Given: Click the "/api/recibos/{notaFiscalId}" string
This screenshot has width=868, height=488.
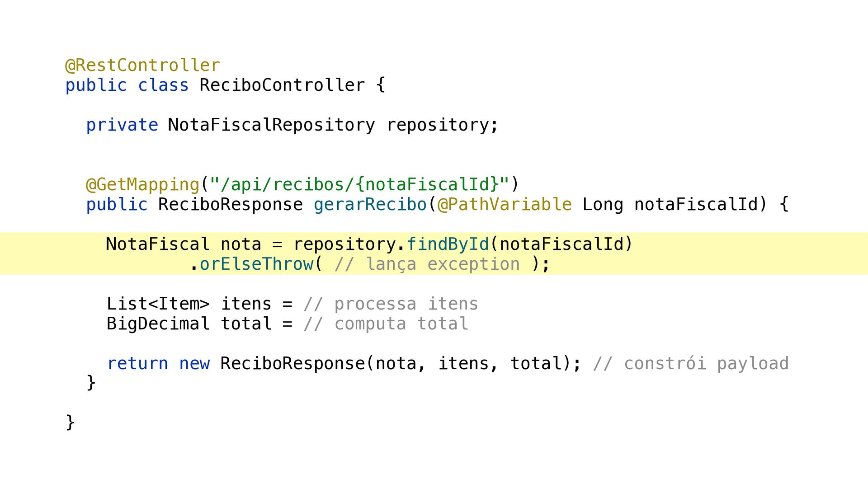Looking at the screenshot, I should coord(359,185).
